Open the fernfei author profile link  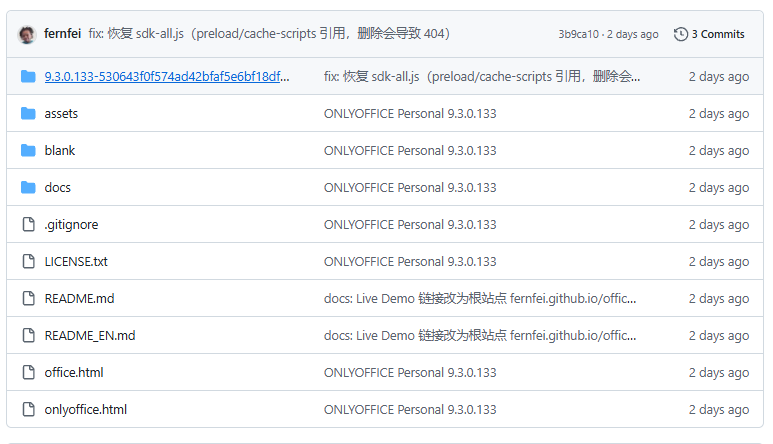[63, 34]
